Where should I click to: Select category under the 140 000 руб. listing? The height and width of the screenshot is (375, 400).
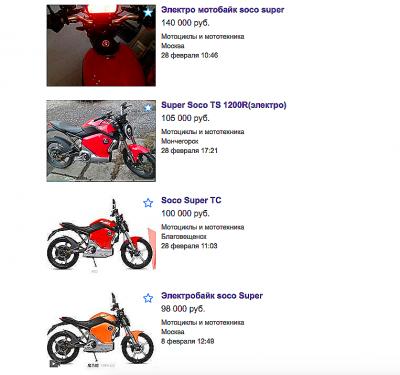click(x=203, y=36)
